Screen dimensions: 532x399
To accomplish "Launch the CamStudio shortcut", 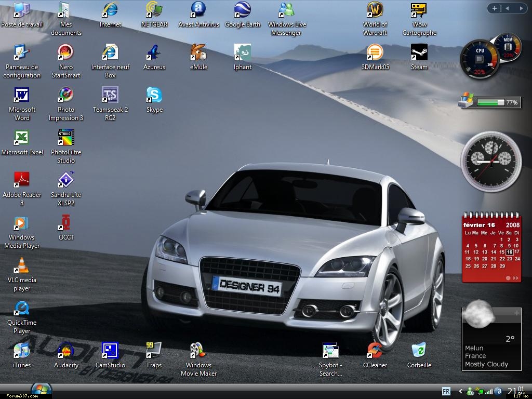I will tap(110, 351).
